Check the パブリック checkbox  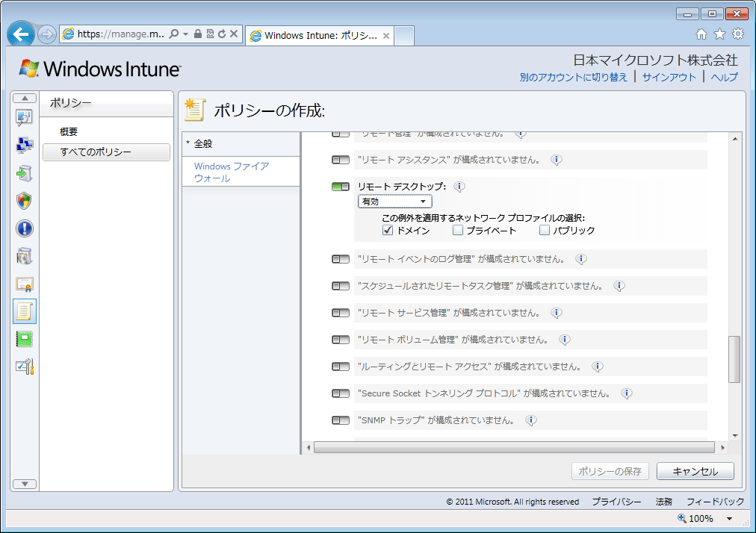[x=545, y=231]
